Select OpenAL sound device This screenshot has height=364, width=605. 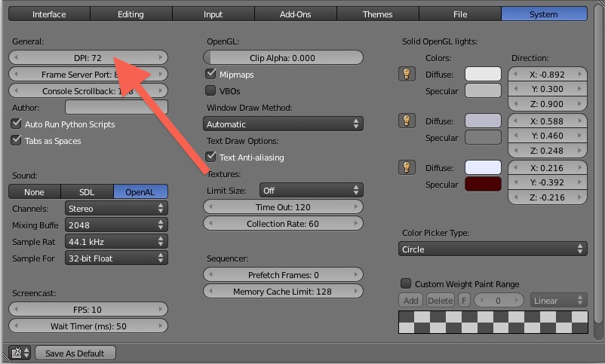tap(140, 191)
